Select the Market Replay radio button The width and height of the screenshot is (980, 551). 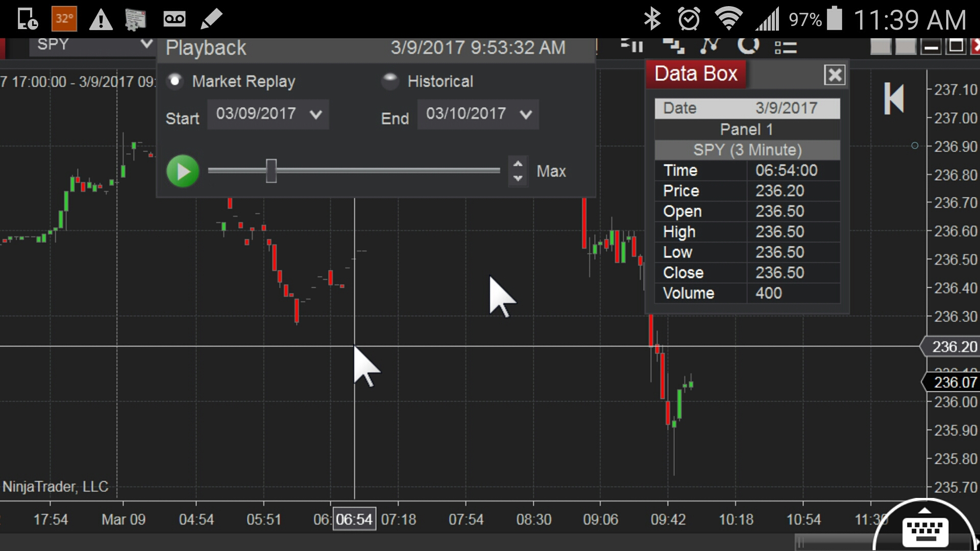(175, 81)
